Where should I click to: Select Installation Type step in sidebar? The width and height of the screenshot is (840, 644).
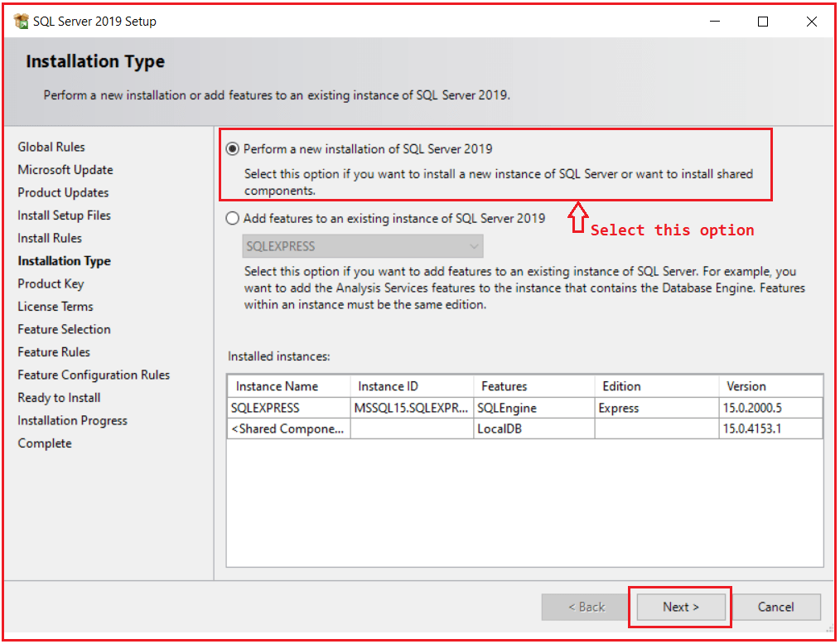pyautogui.click(x=65, y=261)
